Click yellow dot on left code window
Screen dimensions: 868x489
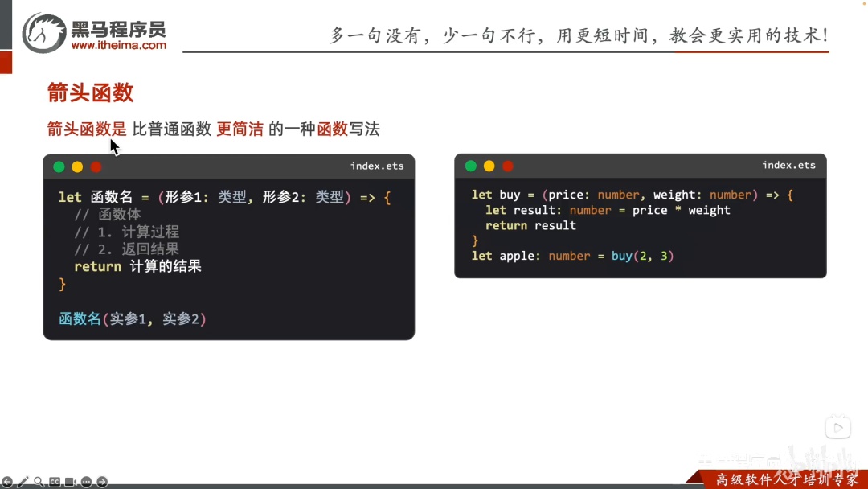pyautogui.click(x=77, y=166)
